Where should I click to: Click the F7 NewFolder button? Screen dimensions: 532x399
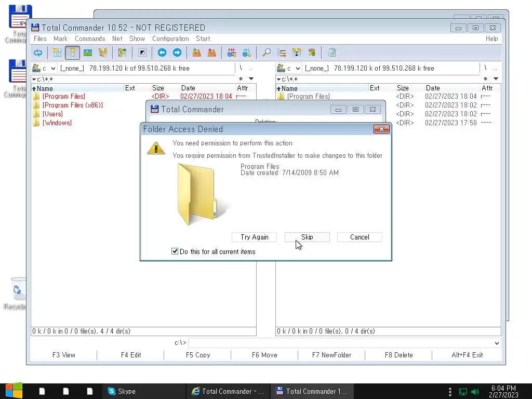tap(331, 355)
